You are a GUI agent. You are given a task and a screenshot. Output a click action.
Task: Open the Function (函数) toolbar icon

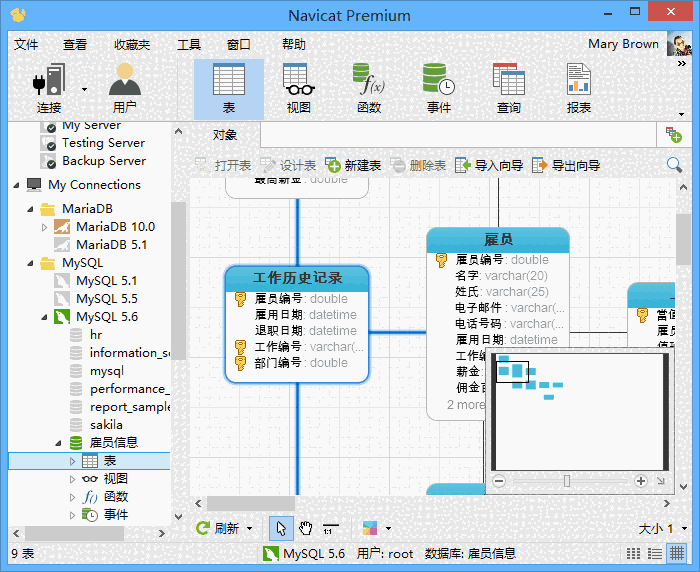pos(369,79)
